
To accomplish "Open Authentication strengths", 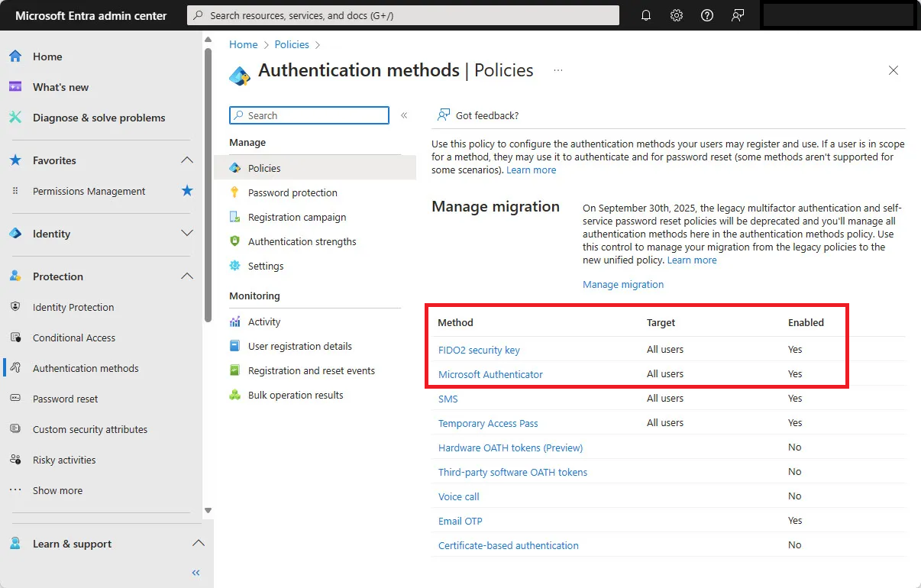I will tap(301, 241).
